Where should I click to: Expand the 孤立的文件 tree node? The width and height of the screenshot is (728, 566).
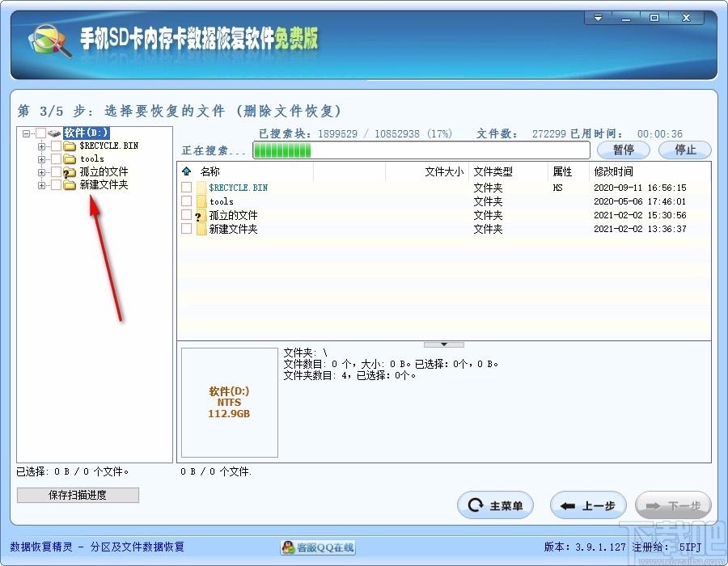[41, 172]
